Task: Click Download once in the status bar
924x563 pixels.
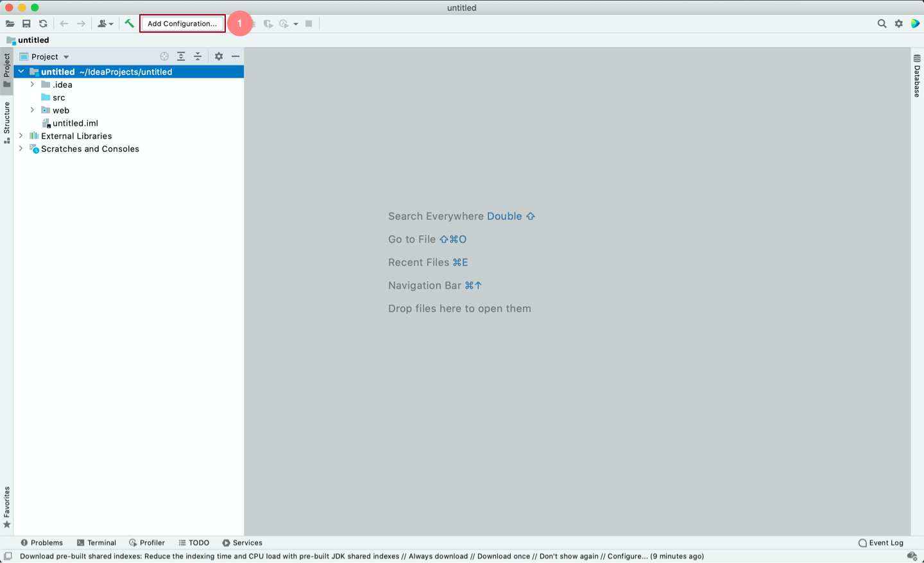Action: pos(504,556)
